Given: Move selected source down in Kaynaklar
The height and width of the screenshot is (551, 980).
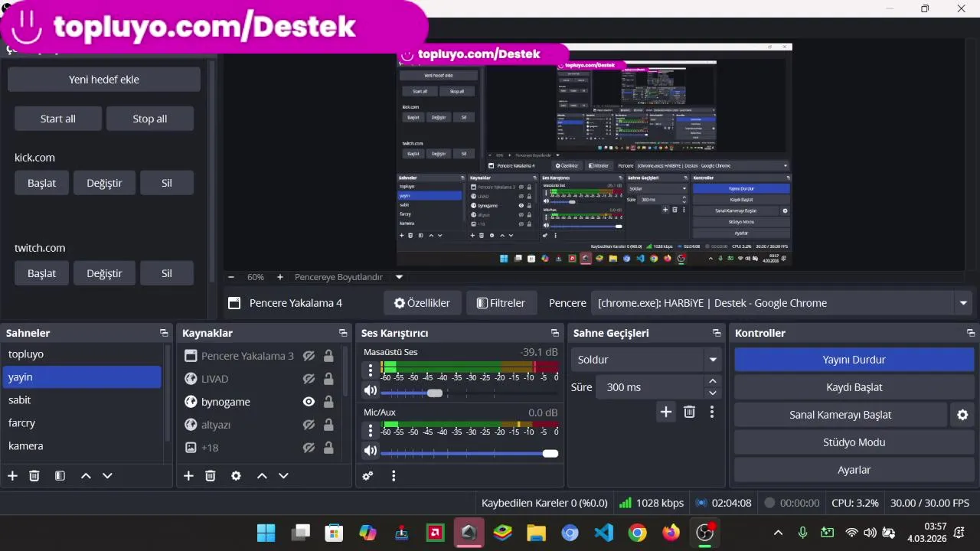Looking at the screenshot, I should point(283,476).
